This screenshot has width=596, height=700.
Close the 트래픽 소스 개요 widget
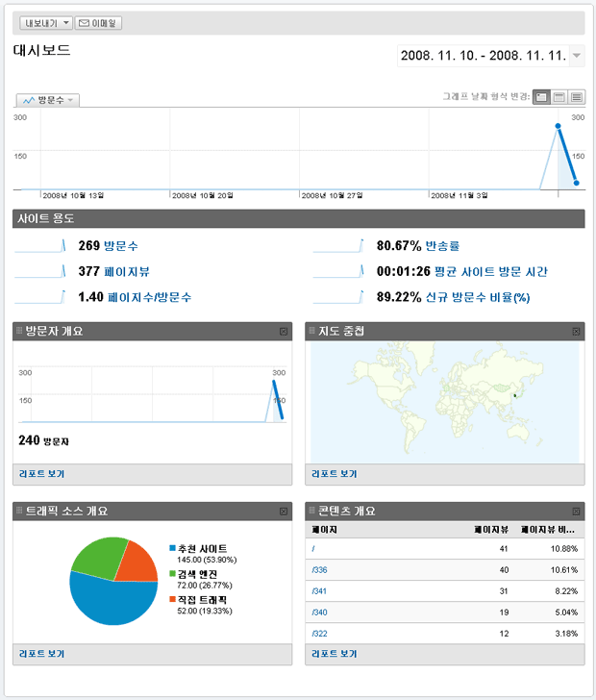[x=284, y=512]
